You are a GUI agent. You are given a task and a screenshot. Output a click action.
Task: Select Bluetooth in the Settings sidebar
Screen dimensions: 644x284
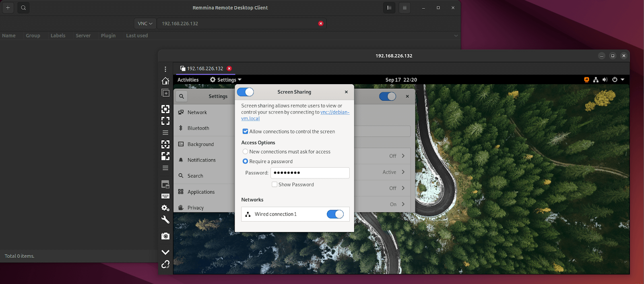(198, 128)
